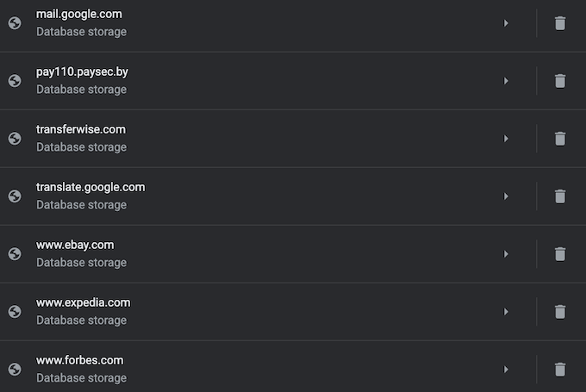The image size is (586, 392).
Task: Remove transferwise.com data with trash icon
Action: 560,139
